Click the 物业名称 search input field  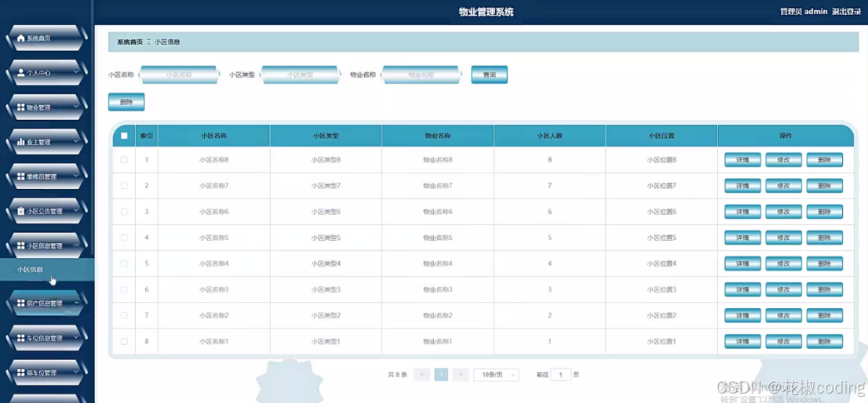[421, 74]
